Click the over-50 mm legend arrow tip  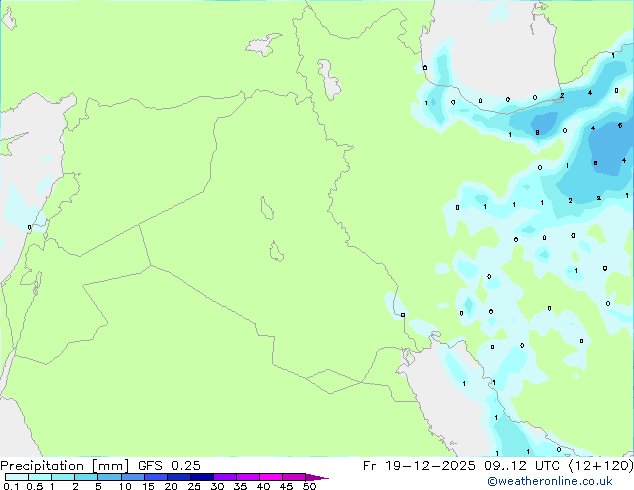tap(317, 478)
